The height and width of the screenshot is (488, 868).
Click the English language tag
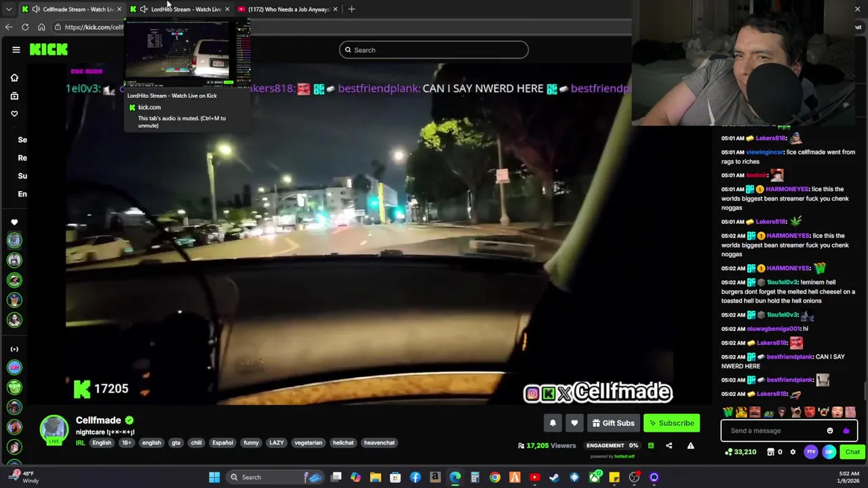click(x=102, y=443)
